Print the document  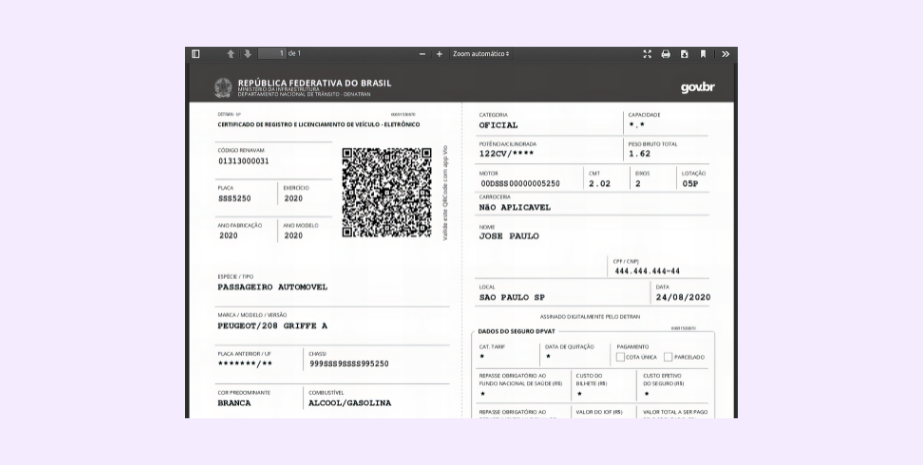coord(666,54)
